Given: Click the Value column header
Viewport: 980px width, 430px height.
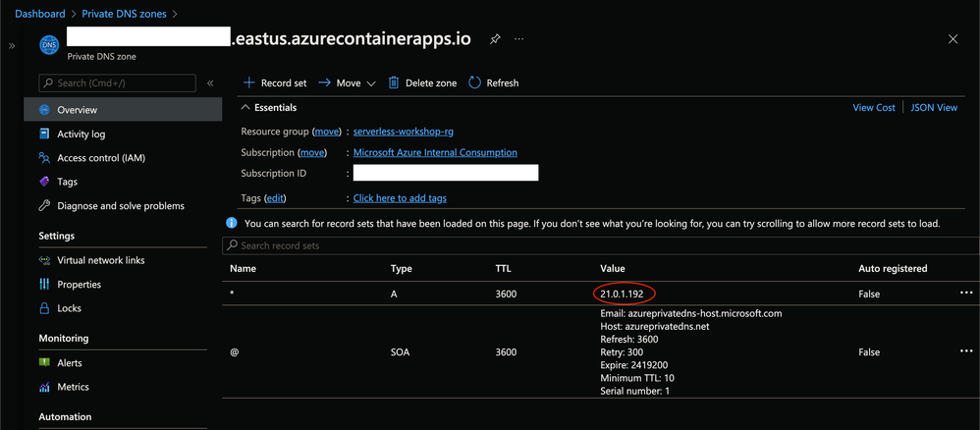Looking at the screenshot, I should tap(613, 269).
